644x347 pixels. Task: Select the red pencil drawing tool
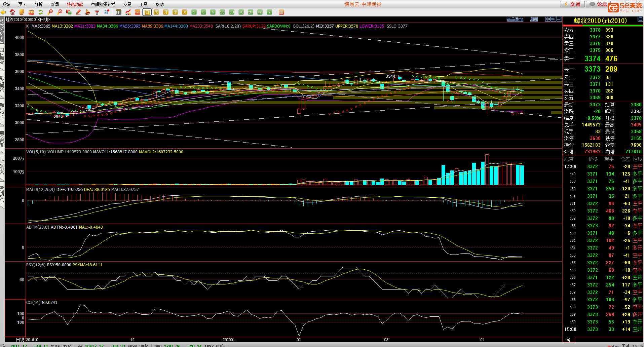78,12
